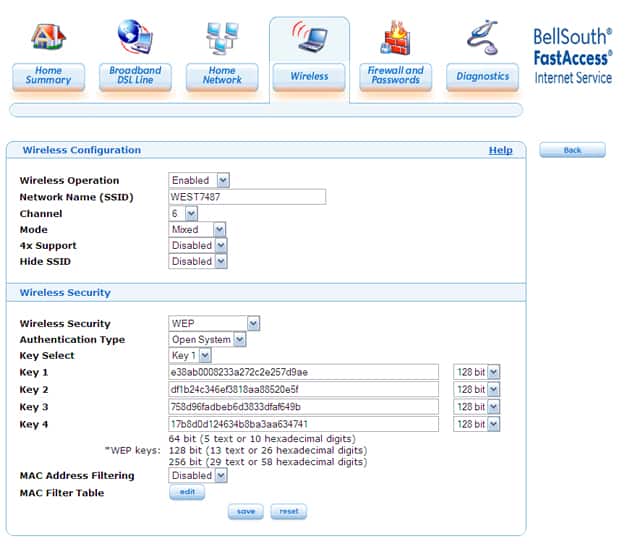Open the Key 1 bit-length dropdown
Image resolution: width=640 pixels, height=544 pixels.
(x=476, y=372)
